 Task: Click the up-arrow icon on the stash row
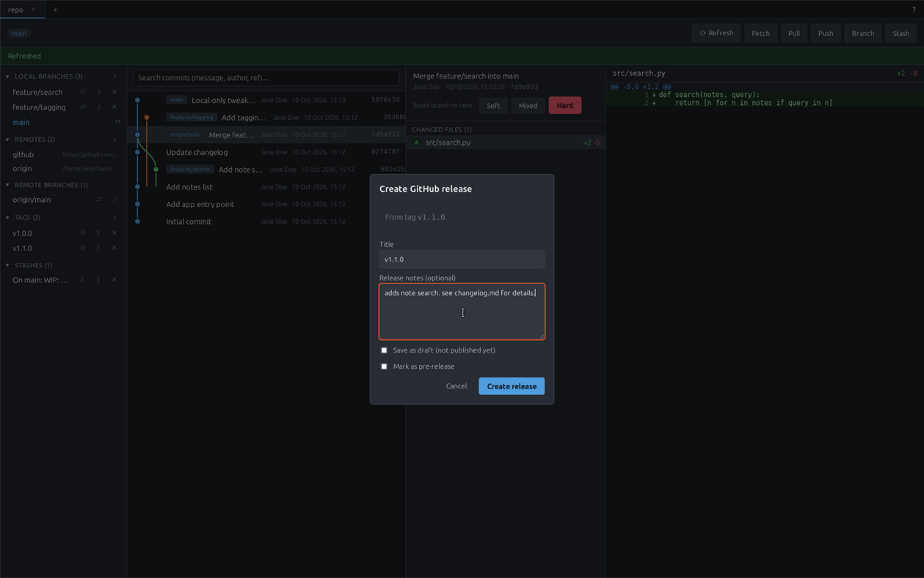pos(98,280)
